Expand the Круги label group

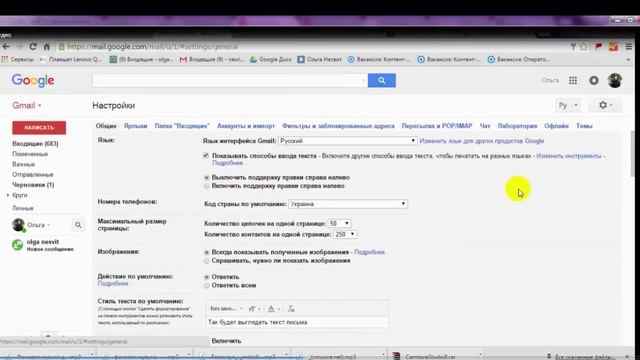click(x=7, y=196)
